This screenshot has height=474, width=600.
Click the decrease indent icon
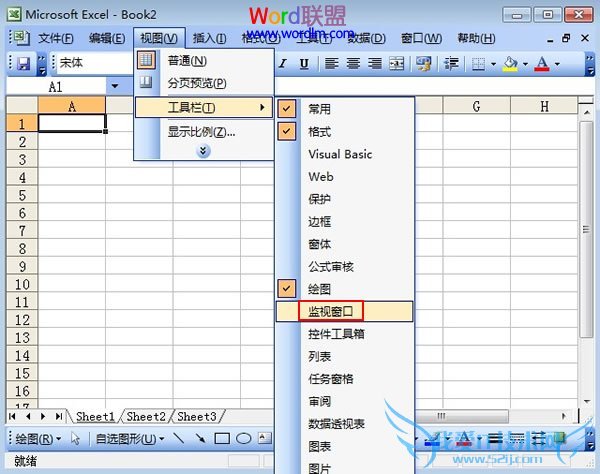point(451,64)
